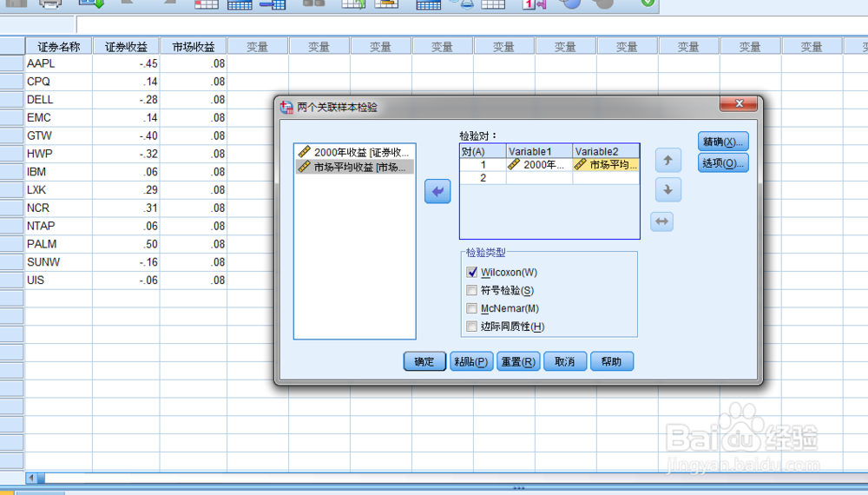This screenshot has height=495, width=868.
Task: Click empty Variable1 cell of pair 2
Action: 539,178
